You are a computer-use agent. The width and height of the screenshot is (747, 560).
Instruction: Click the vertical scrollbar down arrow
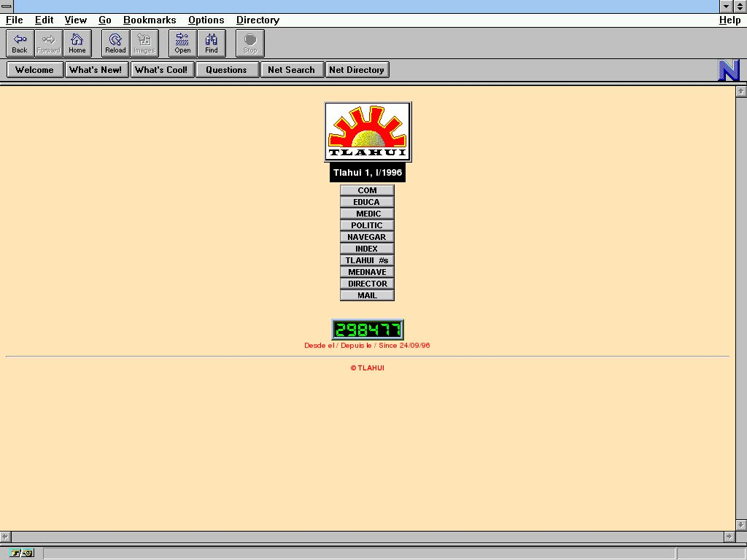[741, 524]
